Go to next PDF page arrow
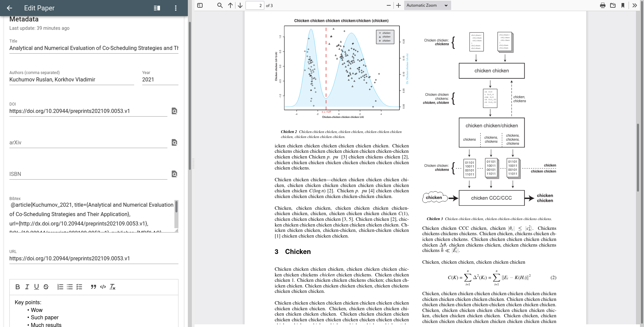This screenshot has height=327, width=644. tap(240, 5)
